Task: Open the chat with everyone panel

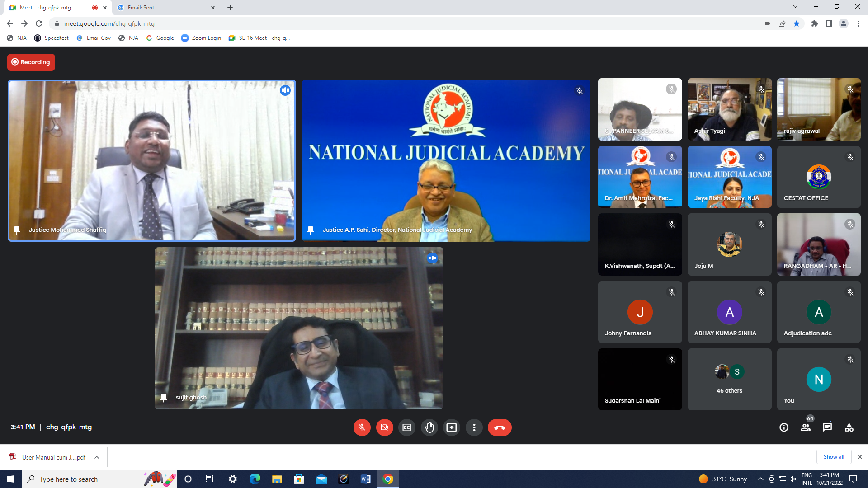Action: (827, 427)
